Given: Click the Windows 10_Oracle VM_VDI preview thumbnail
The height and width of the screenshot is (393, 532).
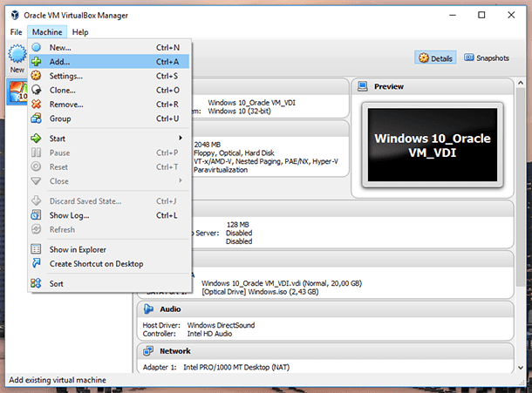Looking at the screenshot, I should tap(433, 146).
